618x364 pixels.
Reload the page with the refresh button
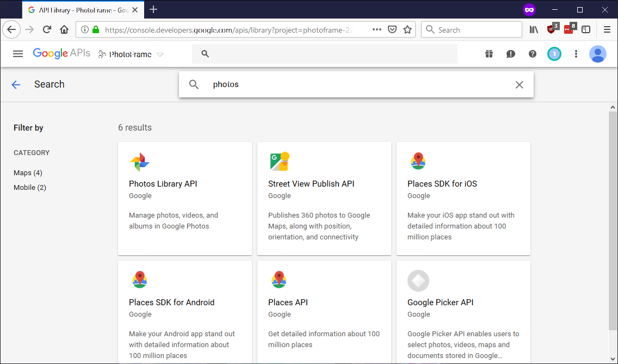[47, 29]
